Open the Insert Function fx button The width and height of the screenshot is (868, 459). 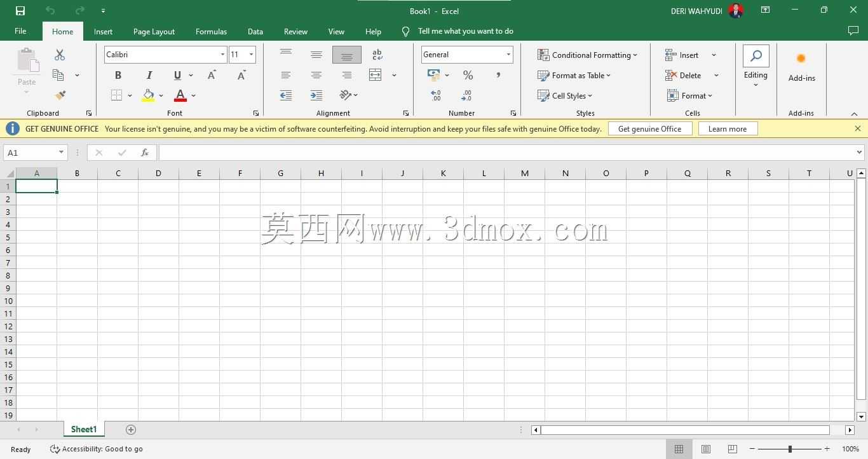click(145, 153)
